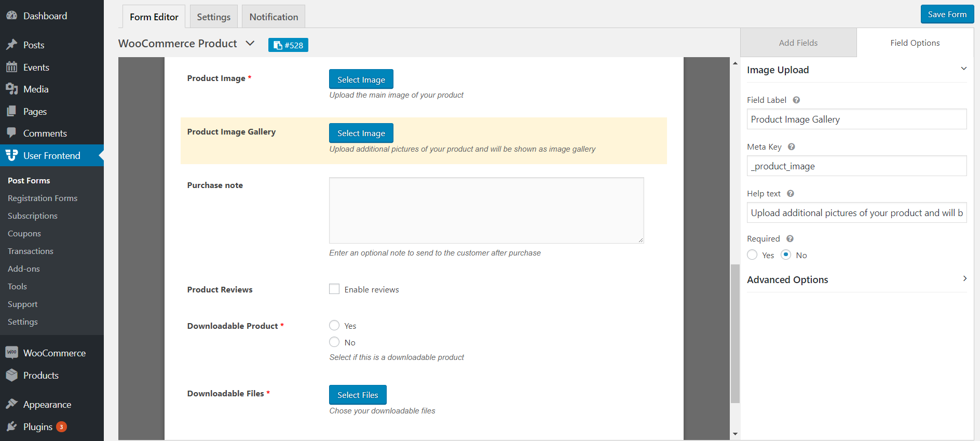Viewport: 980px width, 441px height.
Task: Click Select Files button
Action: coord(358,395)
